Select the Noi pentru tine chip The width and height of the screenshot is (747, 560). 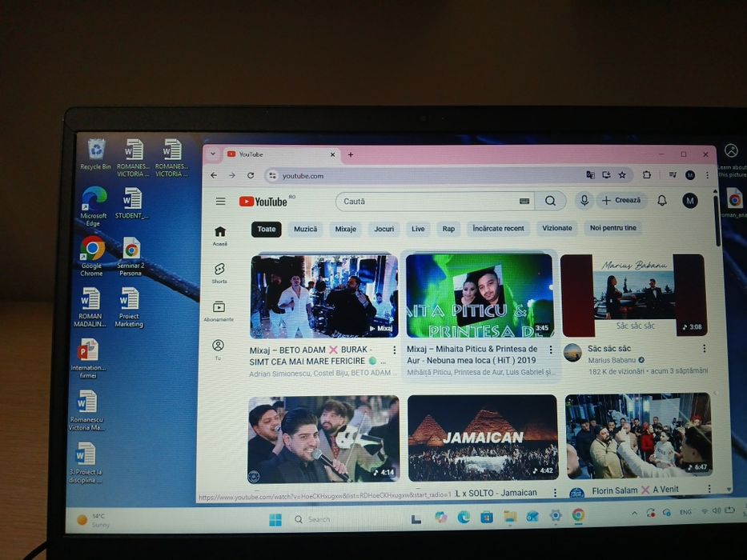613,228
